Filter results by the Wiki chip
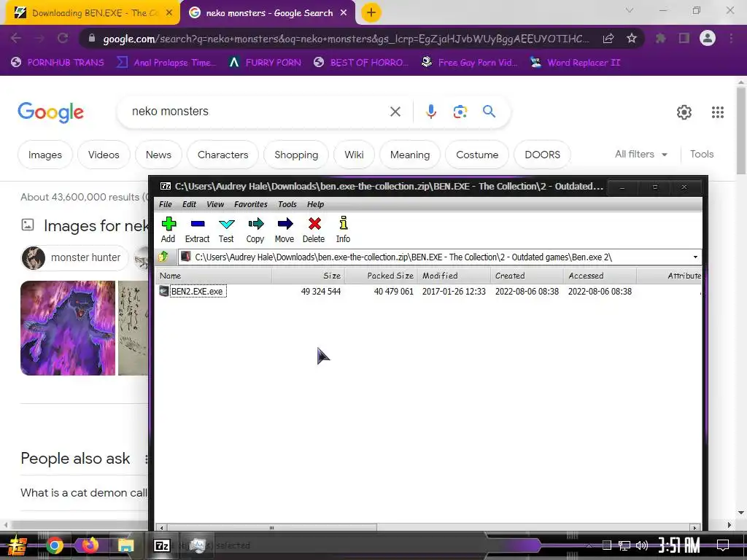 click(354, 155)
